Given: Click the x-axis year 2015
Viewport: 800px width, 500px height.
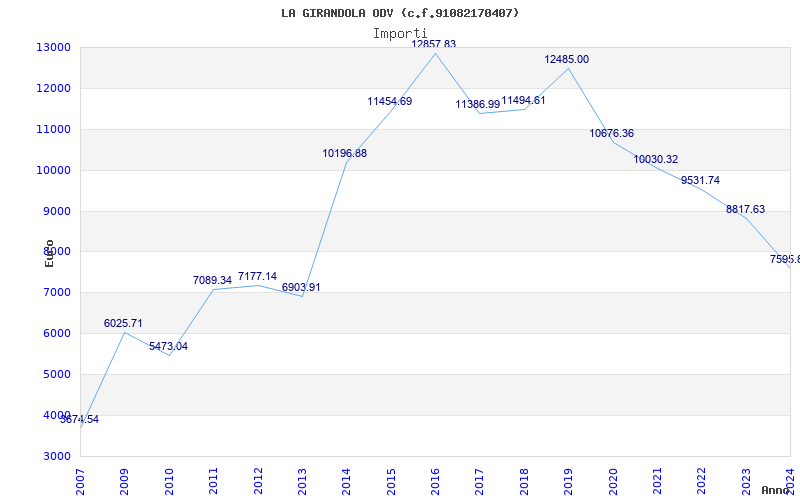Looking at the screenshot, I should (x=391, y=481).
